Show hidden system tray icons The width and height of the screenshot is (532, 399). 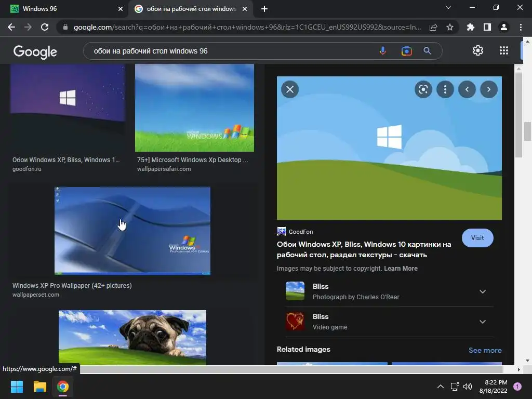[441, 387]
